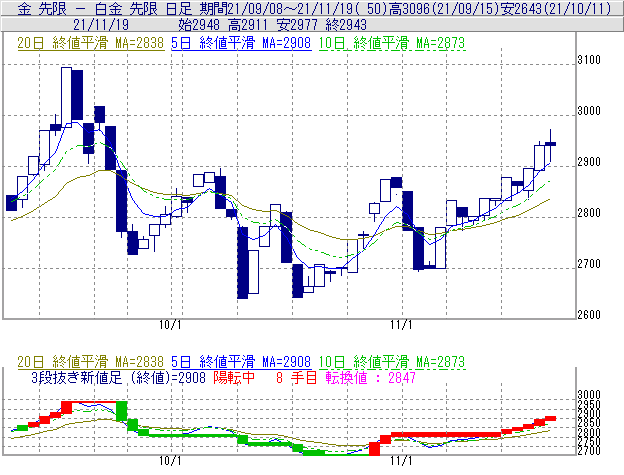
Task: Click the chart title 金 先限 - 白金 先限 日足
Action: pos(105,8)
